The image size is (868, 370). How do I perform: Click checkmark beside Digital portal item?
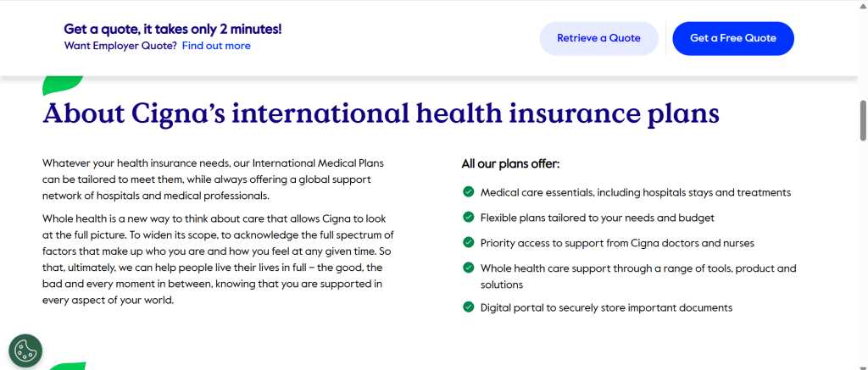[x=468, y=307]
